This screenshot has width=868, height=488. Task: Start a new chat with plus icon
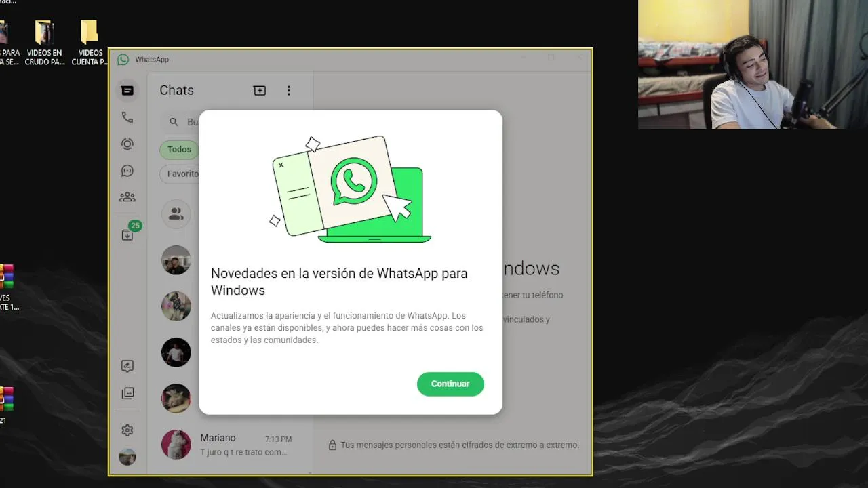tap(260, 90)
